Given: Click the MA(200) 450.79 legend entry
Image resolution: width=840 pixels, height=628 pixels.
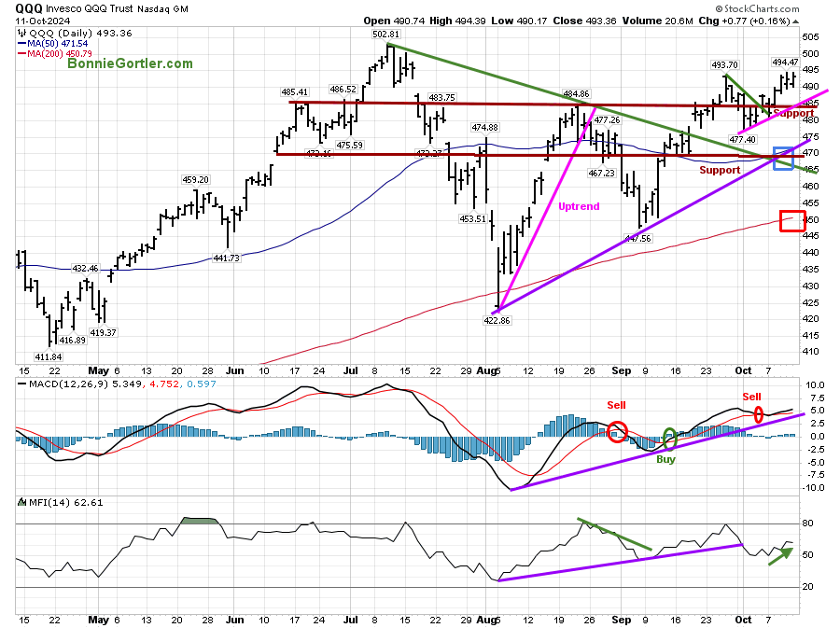Looking at the screenshot, I should click(x=55, y=53).
